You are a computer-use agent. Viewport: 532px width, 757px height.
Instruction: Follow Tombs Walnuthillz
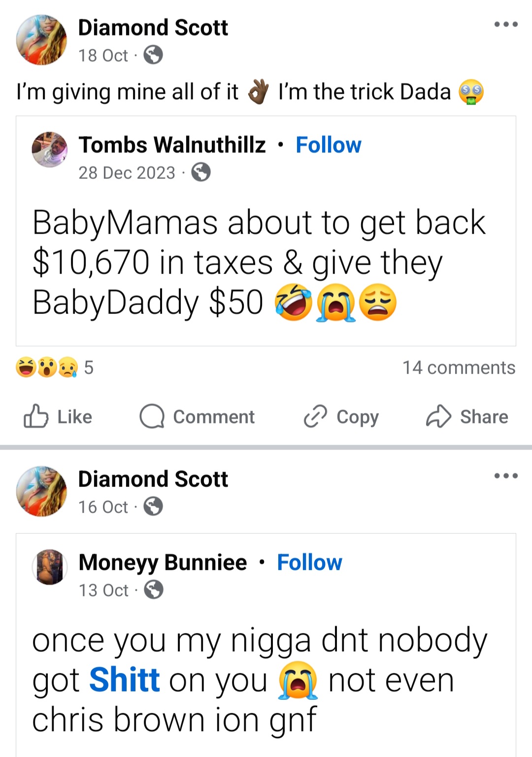coord(328,145)
